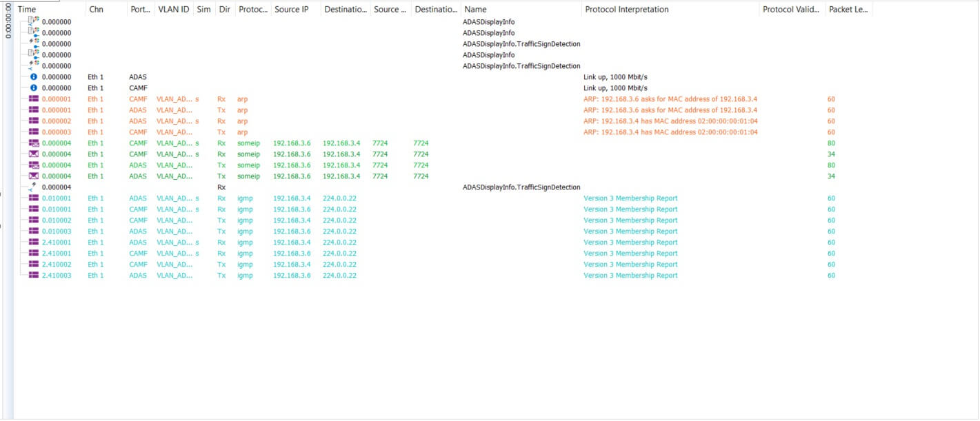This screenshot has height=421, width=980.
Task: Click the VLAN ID column header
Action: [173, 10]
